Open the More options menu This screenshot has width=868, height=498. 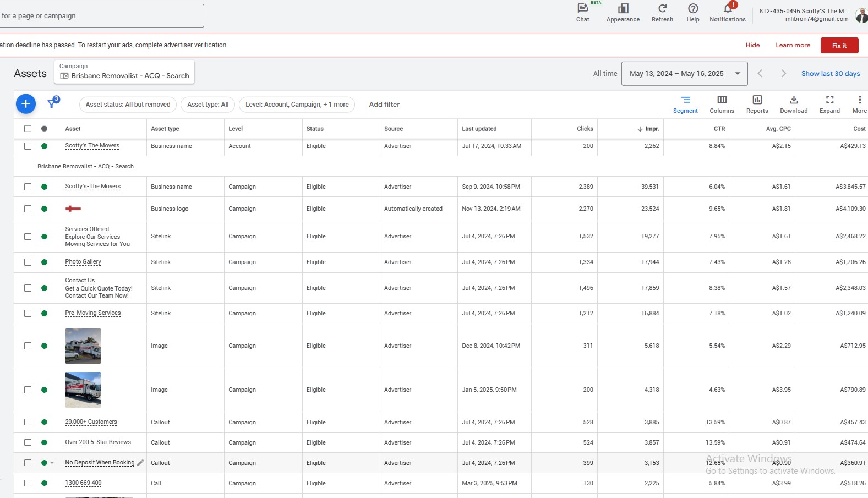point(859,104)
